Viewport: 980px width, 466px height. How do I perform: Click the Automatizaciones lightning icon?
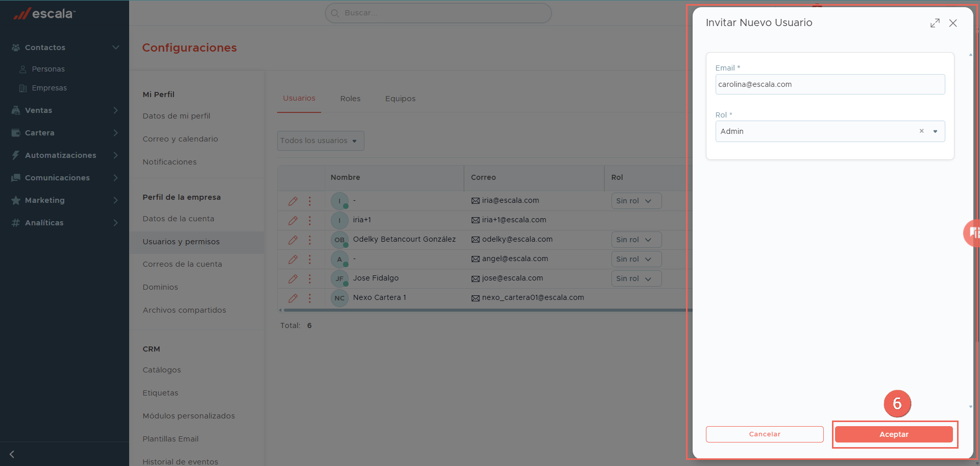(16, 155)
